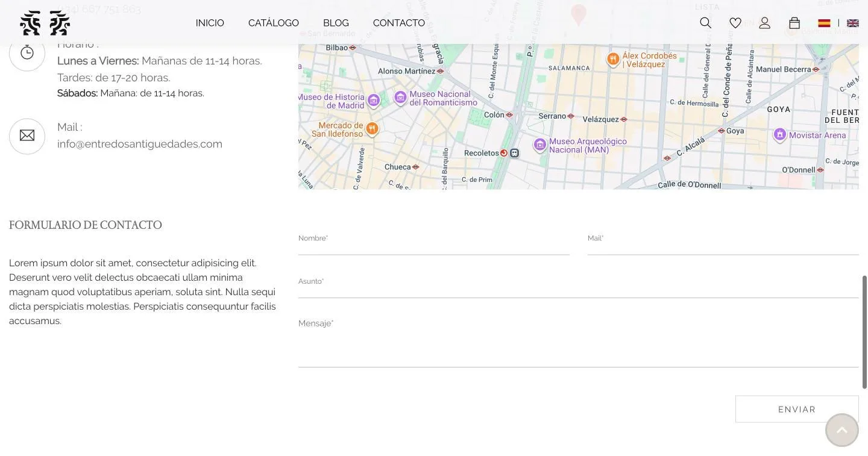The height and width of the screenshot is (456, 868).
Task: Click the site logo in the header
Action: (45, 23)
